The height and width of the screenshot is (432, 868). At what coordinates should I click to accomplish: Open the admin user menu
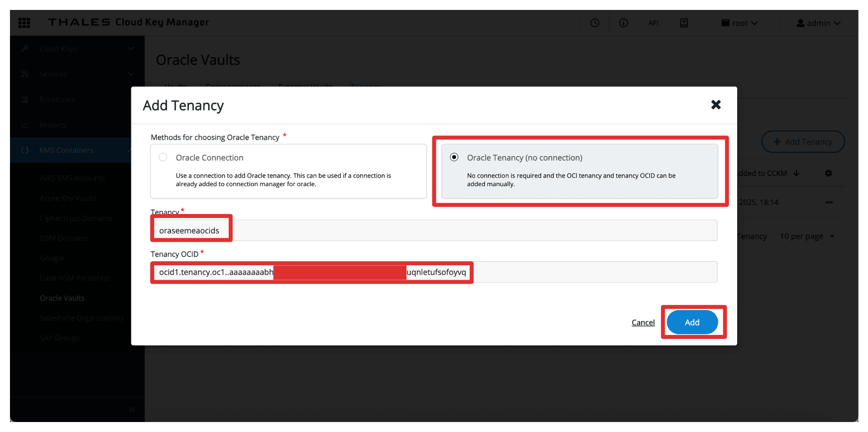click(818, 23)
